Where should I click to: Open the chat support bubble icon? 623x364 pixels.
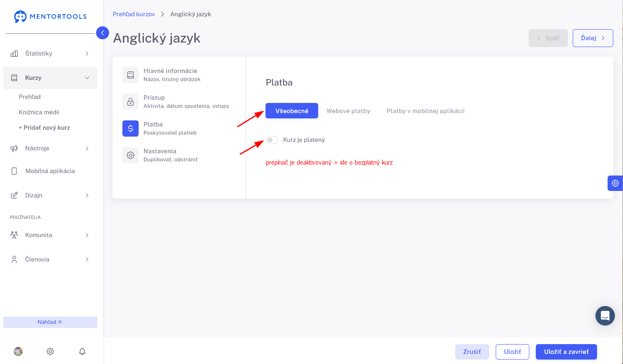605,315
